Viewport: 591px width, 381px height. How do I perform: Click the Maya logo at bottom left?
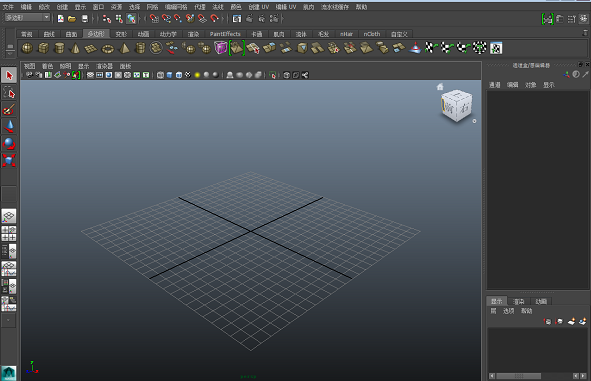[9, 373]
